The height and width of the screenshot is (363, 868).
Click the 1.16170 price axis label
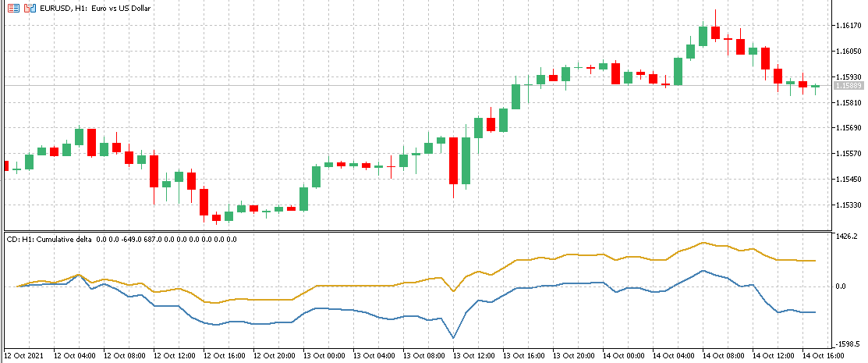[846, 26]
